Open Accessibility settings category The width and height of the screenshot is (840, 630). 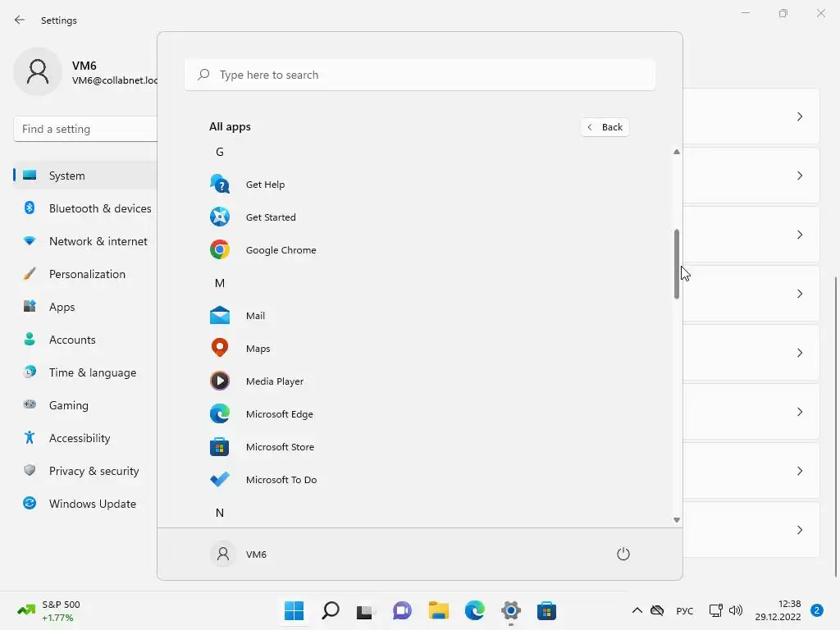[85, 438]
